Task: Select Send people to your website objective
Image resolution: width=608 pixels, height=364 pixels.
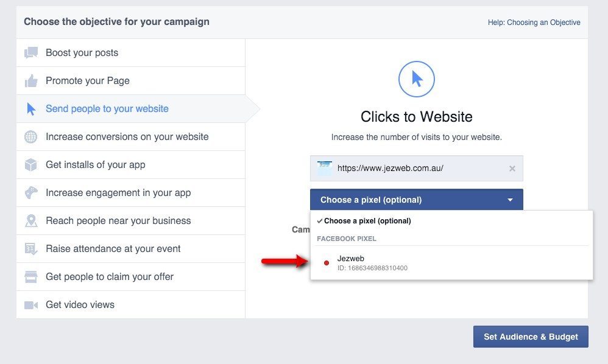Action: (107, 109)
